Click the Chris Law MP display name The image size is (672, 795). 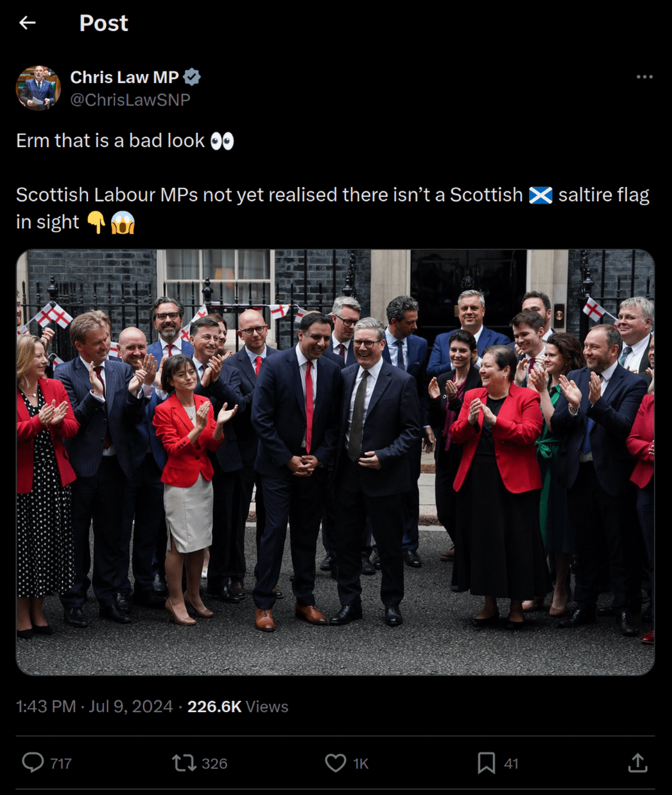point(124,77)
